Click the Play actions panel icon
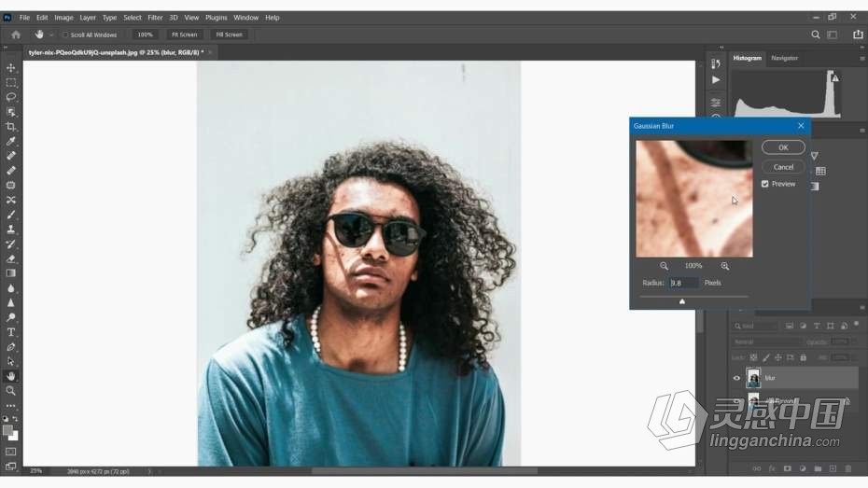Screen dimensions: 868x488 click(x=716, y=80)
